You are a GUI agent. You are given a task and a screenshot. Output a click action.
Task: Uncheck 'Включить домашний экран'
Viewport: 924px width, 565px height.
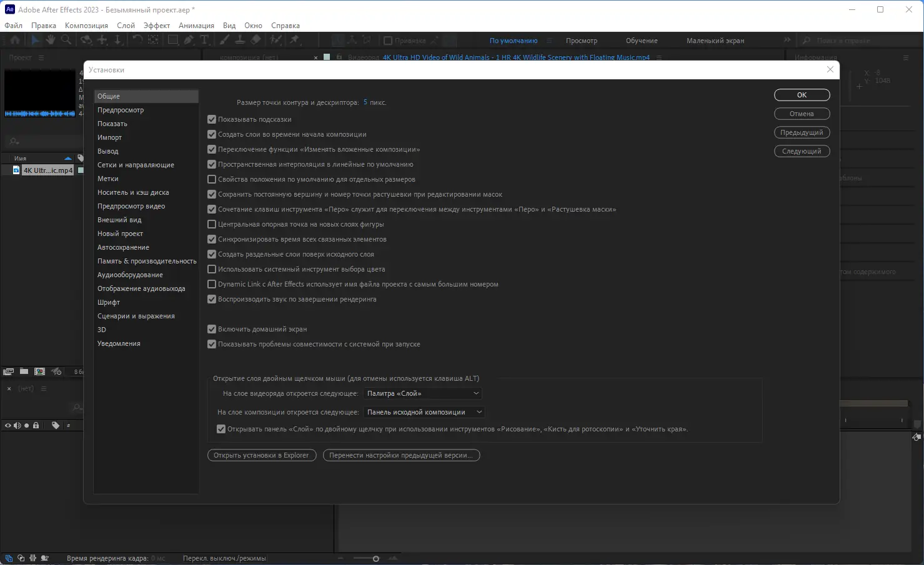click(x=212, y=329)
